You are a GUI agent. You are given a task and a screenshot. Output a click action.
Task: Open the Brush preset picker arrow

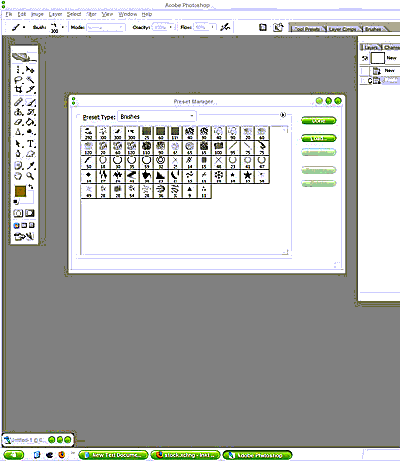coord(63,27)
